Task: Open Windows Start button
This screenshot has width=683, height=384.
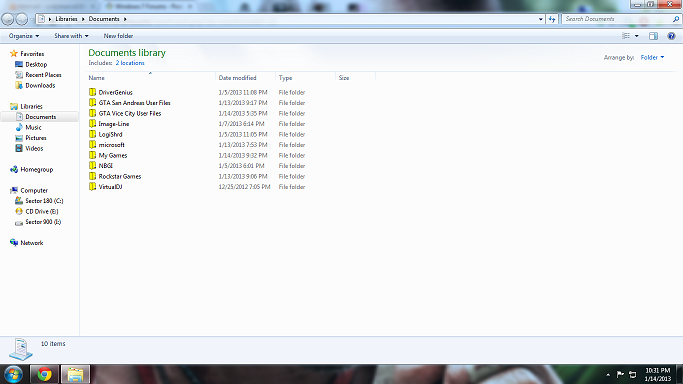Action: click(14, 374)
